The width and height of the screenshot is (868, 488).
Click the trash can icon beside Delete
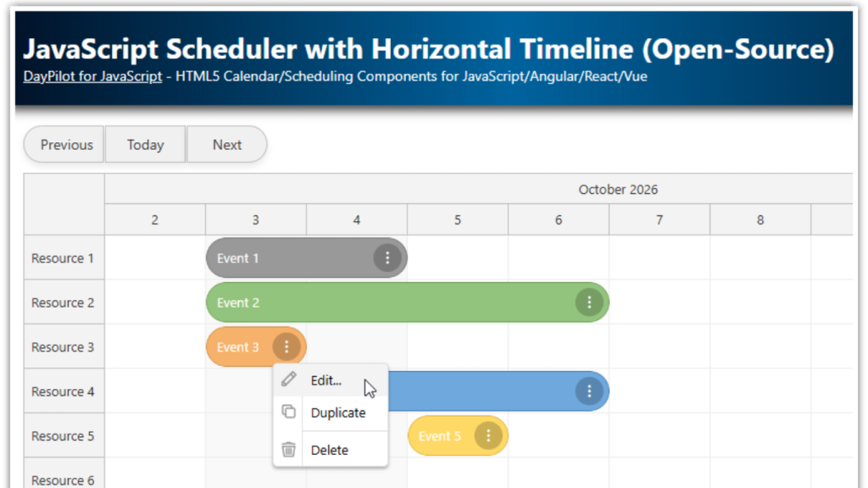(x=288, y=450)
